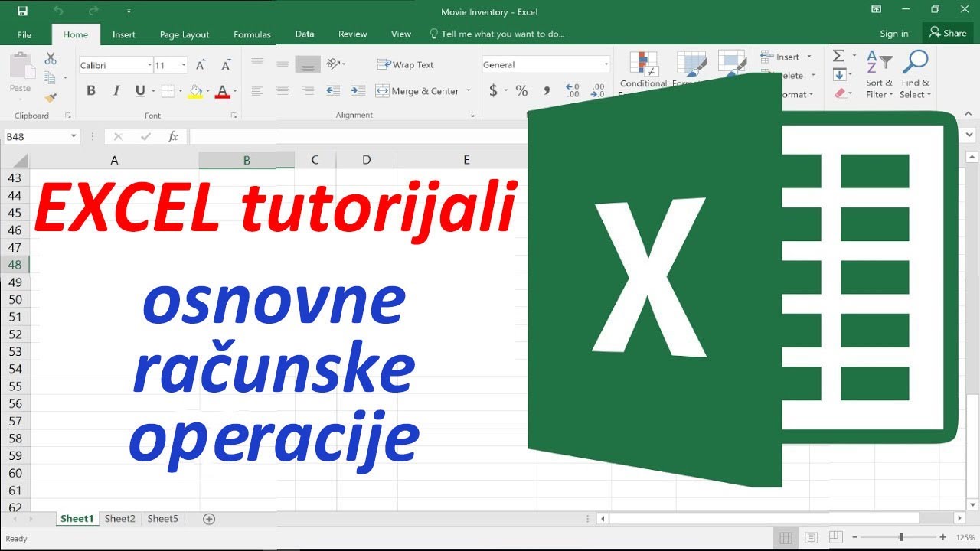Click the Insert Function fx icon
The height and width of the screenshot is (551, 980).
click(x=173, y=136)
